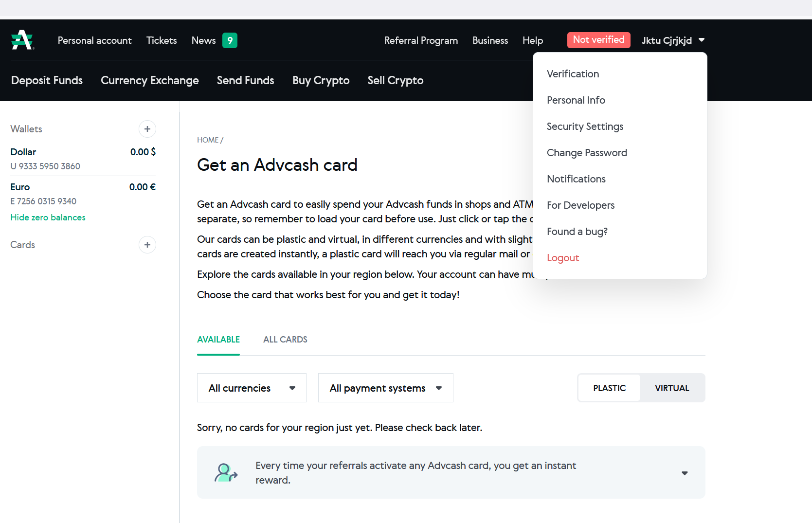Click the Not verified badge

pyautogui.click(x=598, y=40)
